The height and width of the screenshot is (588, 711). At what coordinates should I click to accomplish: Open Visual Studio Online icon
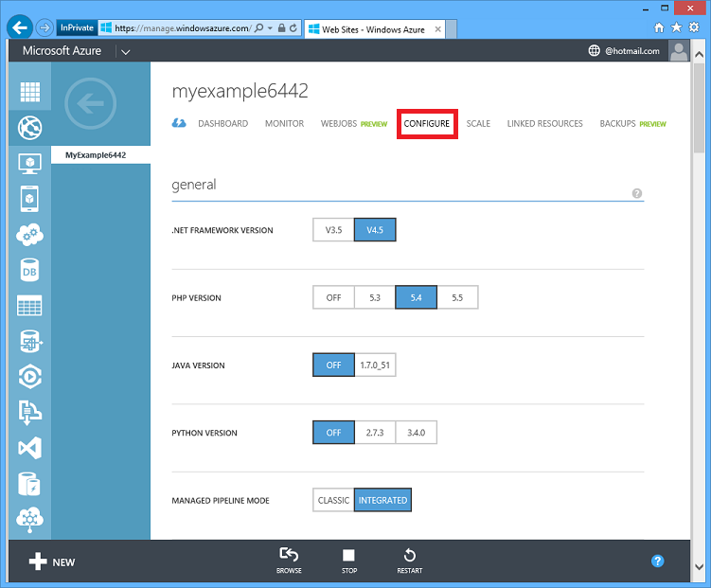[x=30, y=448]
